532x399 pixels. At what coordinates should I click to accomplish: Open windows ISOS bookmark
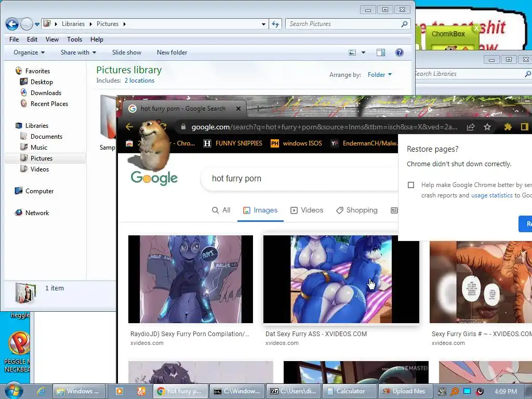[296, 143]
